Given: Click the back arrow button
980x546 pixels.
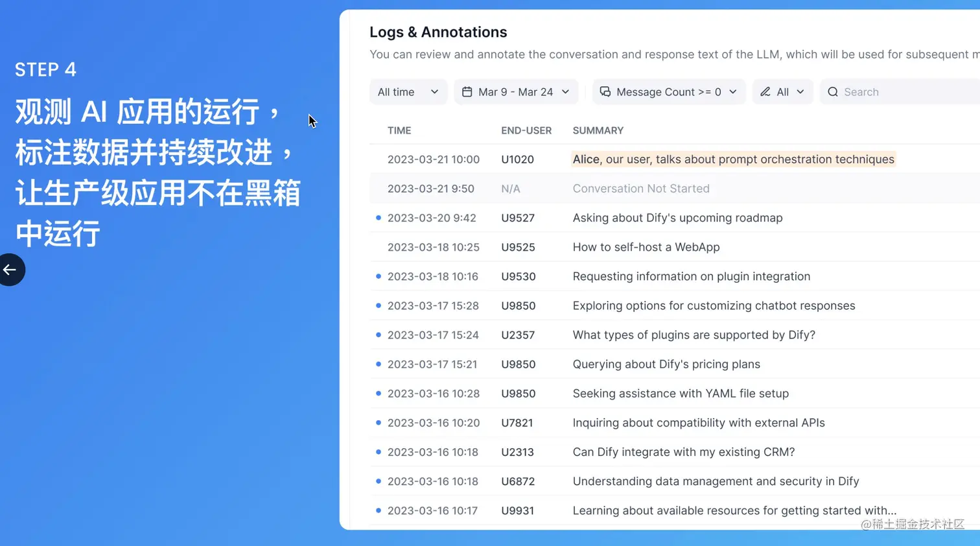Looking at the screenshot, I should (10, 270).
